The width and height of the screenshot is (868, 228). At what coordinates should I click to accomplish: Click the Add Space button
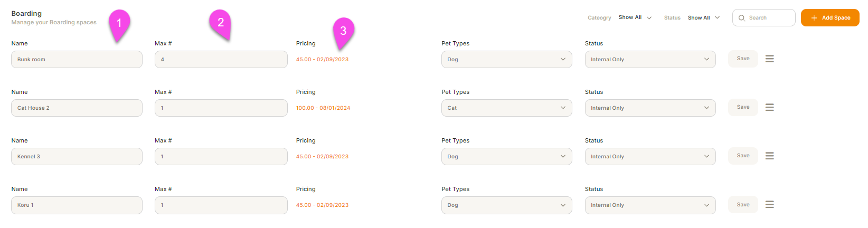(830, 17)
